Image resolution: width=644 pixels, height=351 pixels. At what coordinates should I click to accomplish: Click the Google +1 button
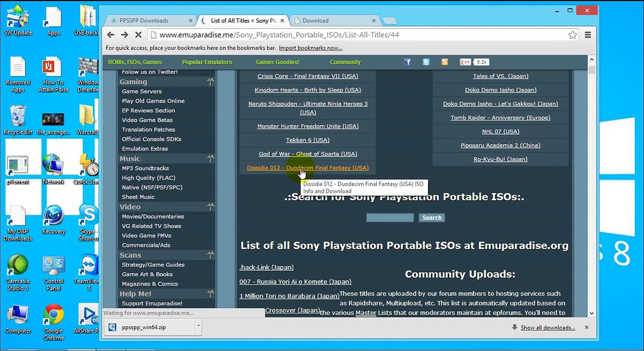click(465, 62)
